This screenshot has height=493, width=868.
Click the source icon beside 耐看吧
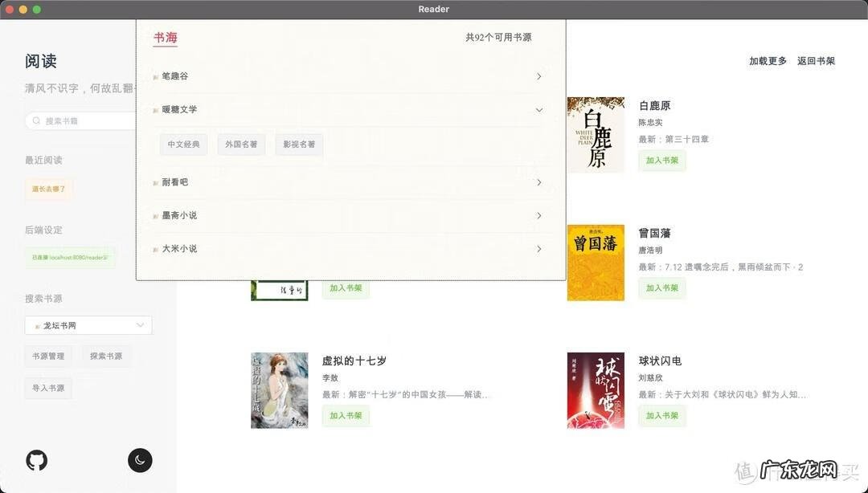pyautogui.click(x=157, y=182)
